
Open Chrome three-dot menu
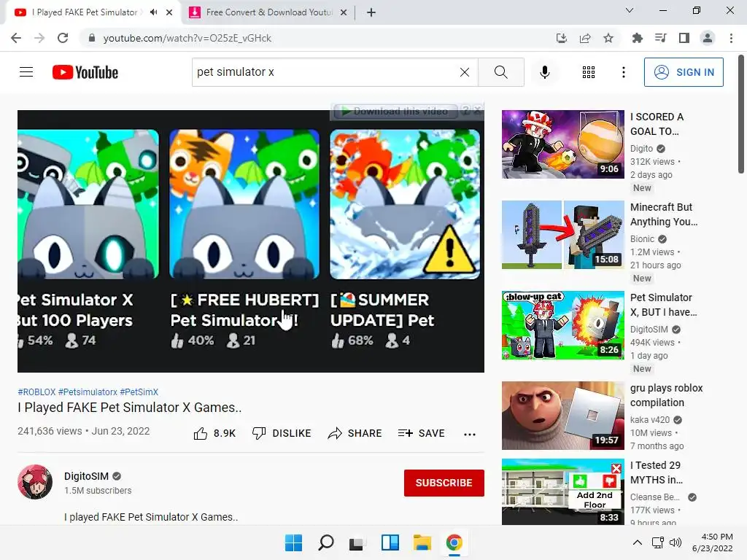point(731,38)
